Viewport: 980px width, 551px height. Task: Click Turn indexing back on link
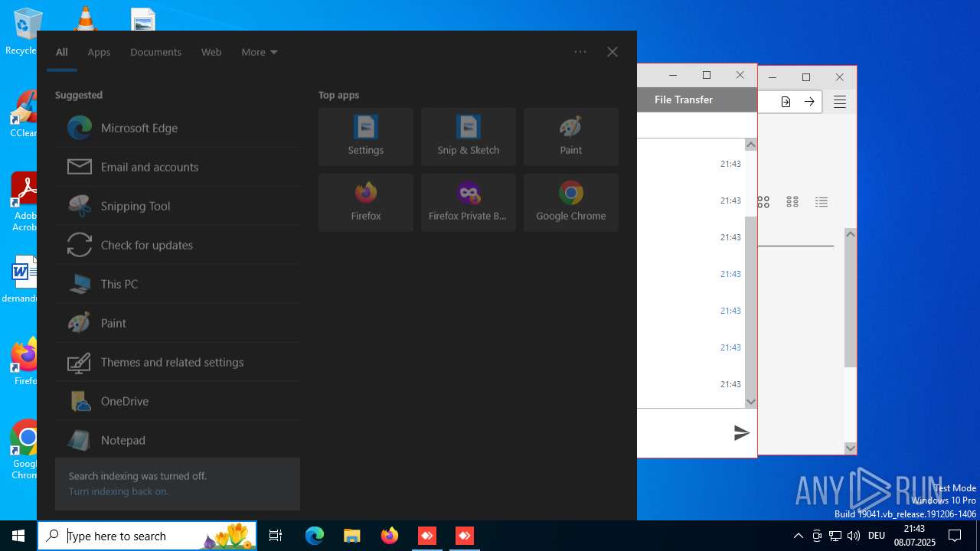coord(119,491)
